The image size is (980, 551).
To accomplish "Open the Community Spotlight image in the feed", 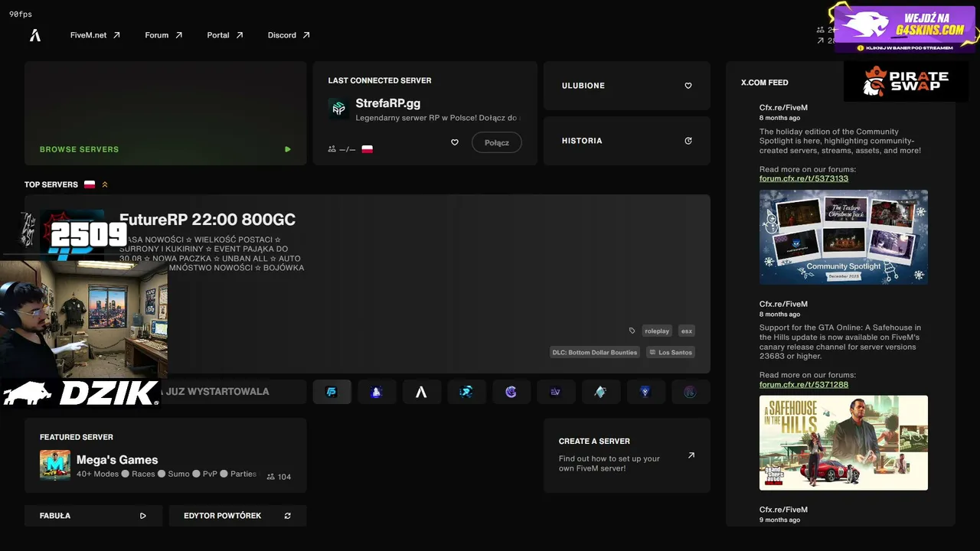I will tap(844, 237).
